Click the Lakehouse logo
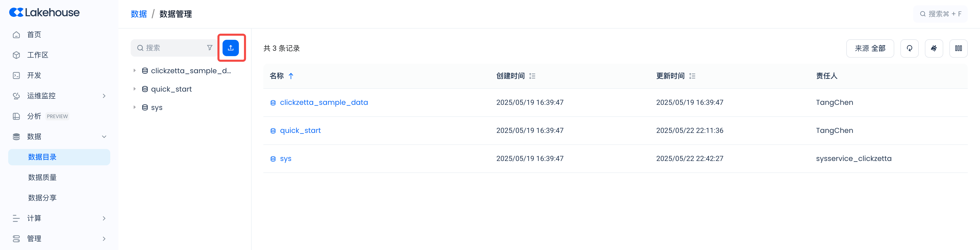Viewport: 980px width, 250px height. click(44, 12)
